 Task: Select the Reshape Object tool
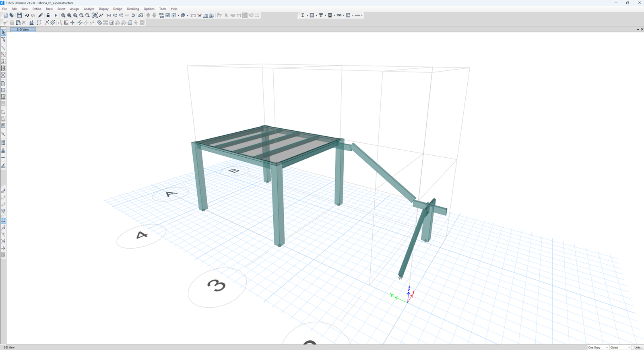point(3,39)
